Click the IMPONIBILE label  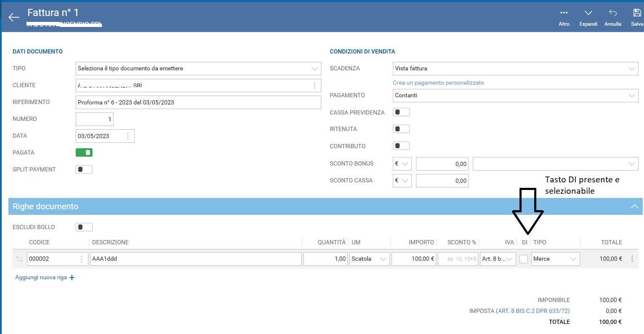(x=554, y=300)
